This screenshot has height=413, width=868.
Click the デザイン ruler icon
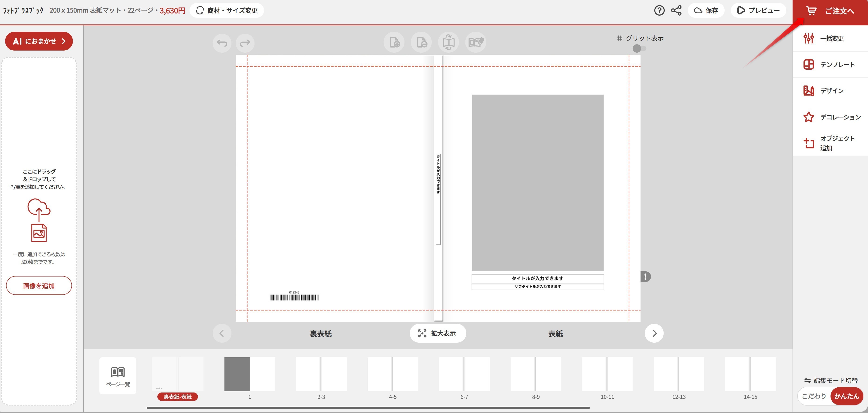point(808,91)
